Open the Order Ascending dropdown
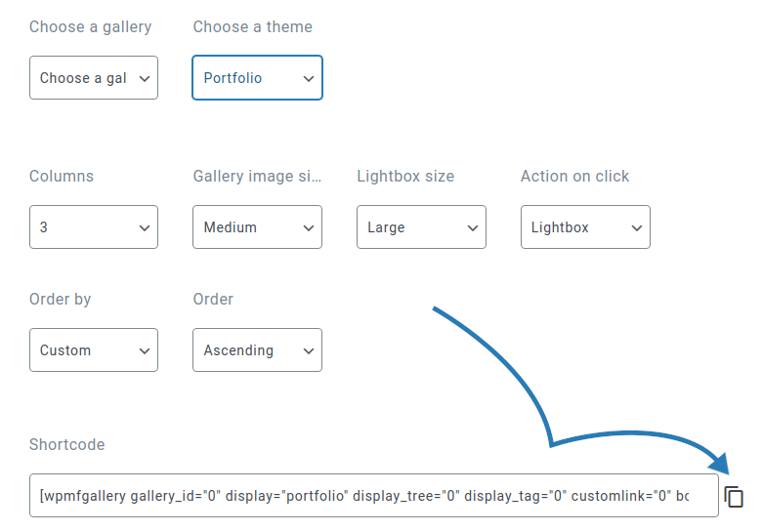This screenshot has width=762, height=532. pos(257,350)
